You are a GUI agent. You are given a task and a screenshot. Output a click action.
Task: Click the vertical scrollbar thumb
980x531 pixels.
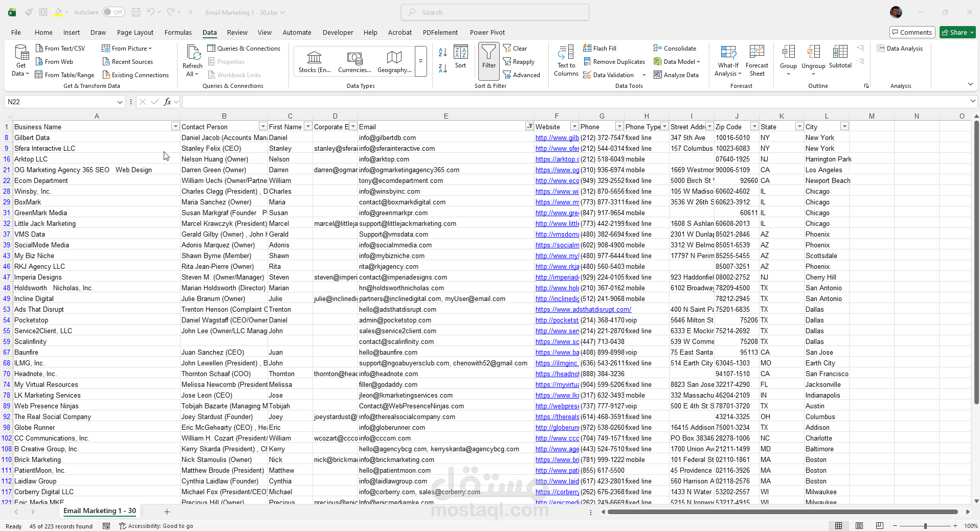click(x=976, y=263)
